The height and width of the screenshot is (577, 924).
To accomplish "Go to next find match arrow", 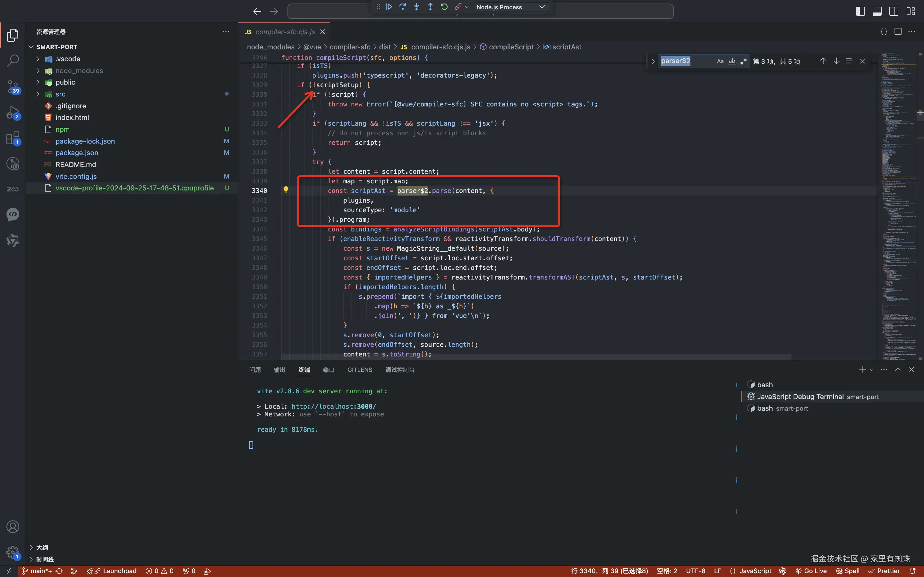I will pos(836,61).
